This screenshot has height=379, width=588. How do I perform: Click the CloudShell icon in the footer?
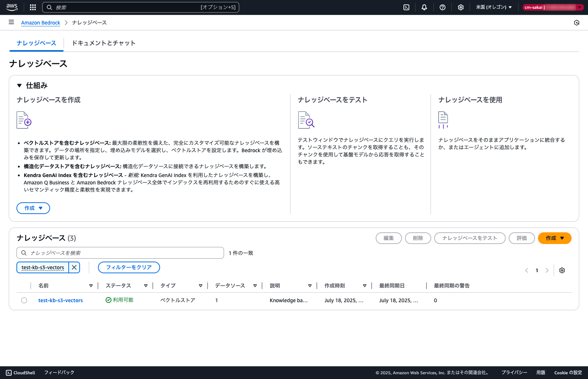click(x=9, y=373)
